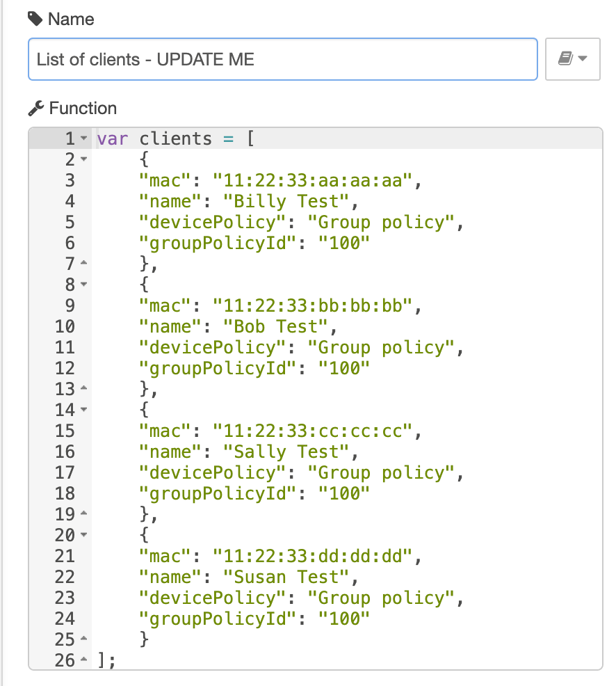Open the library dropdown arrow next to the book icon
The height and width of the screenshot is (686, 616).
point(583,59)
